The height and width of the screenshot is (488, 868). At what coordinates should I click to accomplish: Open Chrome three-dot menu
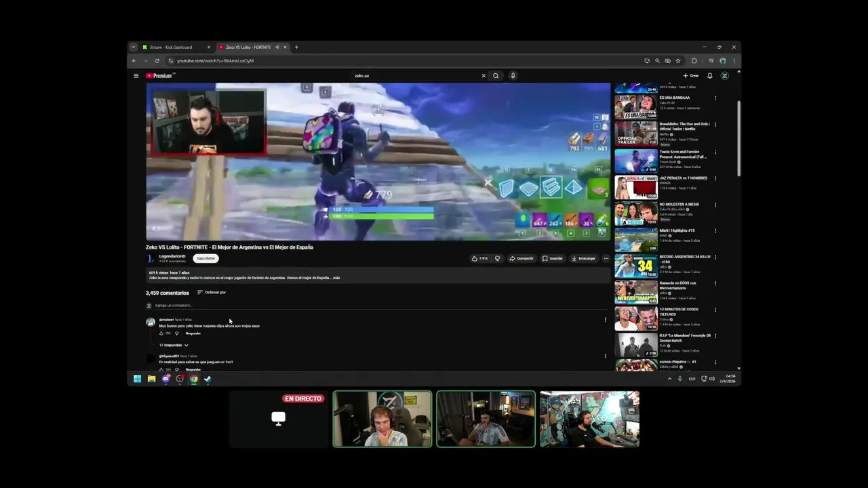click(x=734, y=61)
